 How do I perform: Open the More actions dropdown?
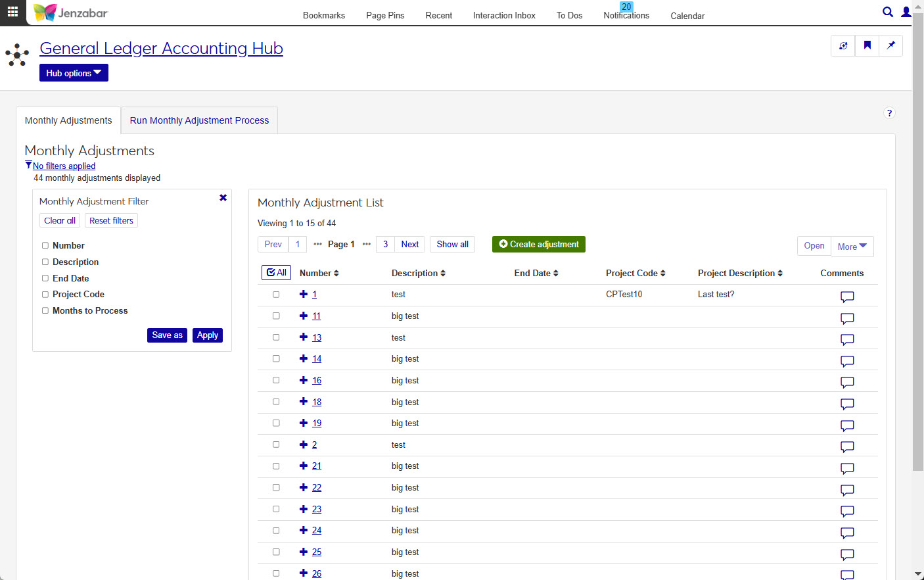[852, 247]
